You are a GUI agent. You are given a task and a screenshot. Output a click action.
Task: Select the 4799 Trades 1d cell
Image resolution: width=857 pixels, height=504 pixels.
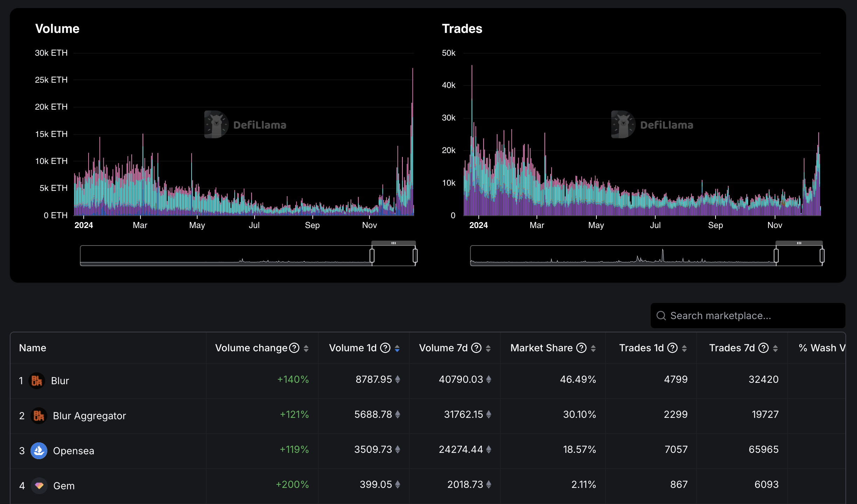pyautogui.click(x=676, y=379)
